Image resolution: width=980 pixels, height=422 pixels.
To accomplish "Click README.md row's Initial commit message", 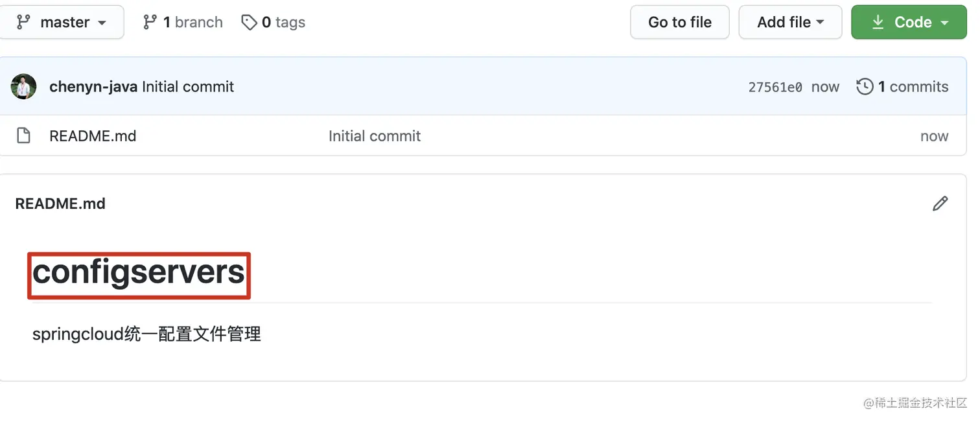I will [x=375, y=136].
